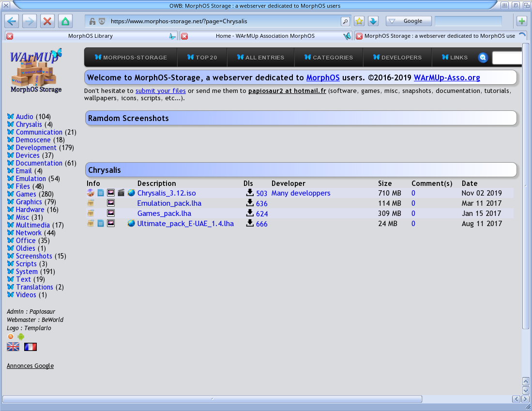Open the video clapper icon for Chrysalis_3.12.iso
The image size is (532, 411).
click(x=121, y=193)
